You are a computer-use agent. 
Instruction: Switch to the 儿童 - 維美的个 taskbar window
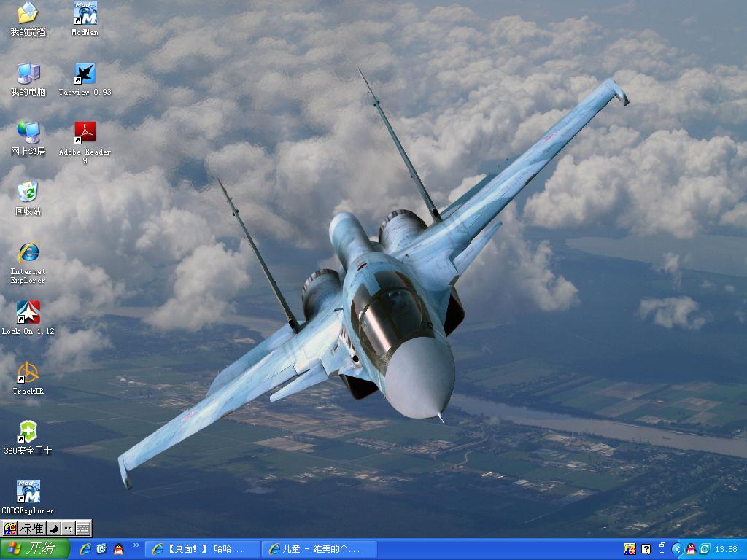320,549
